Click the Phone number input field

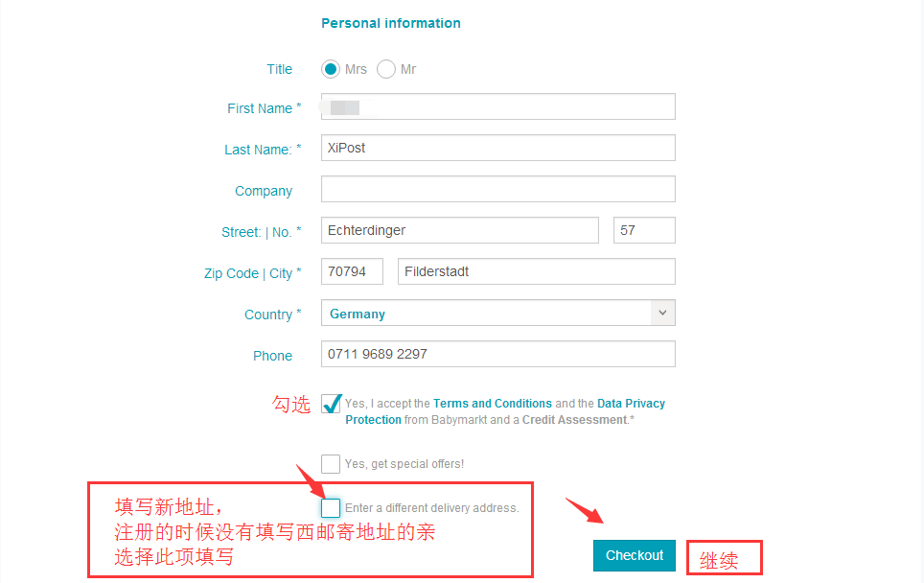coord(497,354)
